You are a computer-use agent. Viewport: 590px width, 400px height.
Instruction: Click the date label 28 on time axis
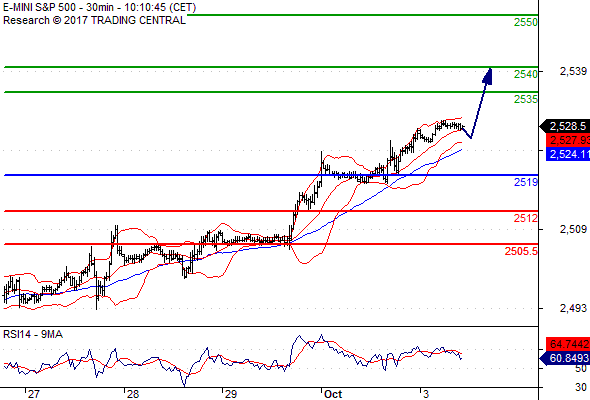point(132,394)
